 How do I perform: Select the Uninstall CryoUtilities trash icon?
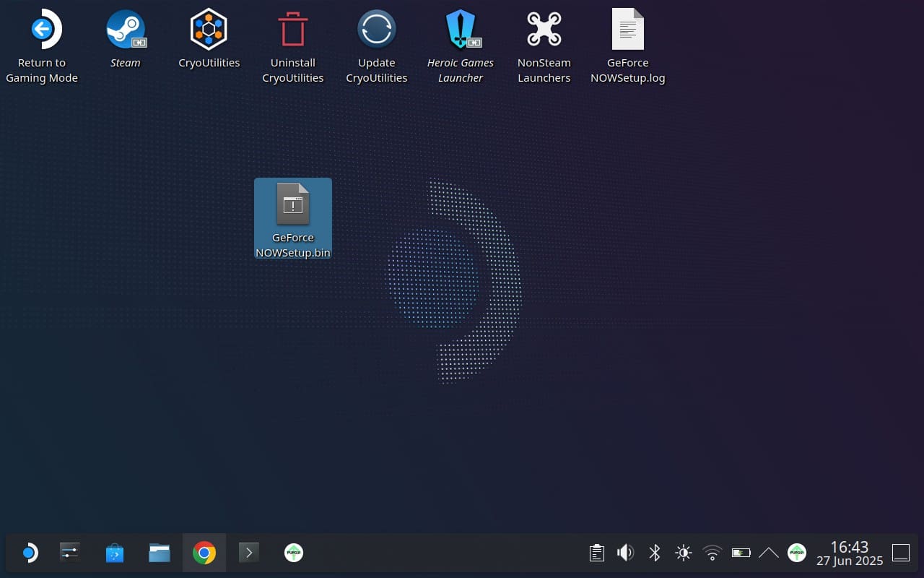coord(292,30)
